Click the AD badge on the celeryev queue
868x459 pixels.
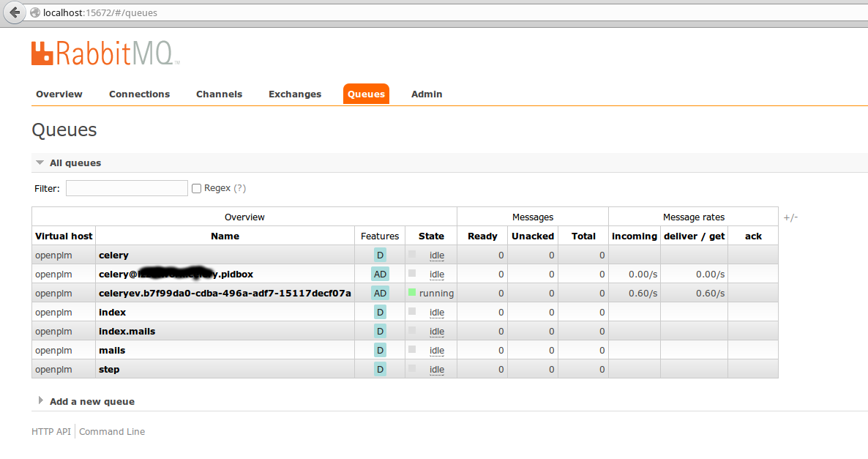(x=380, y=293)
